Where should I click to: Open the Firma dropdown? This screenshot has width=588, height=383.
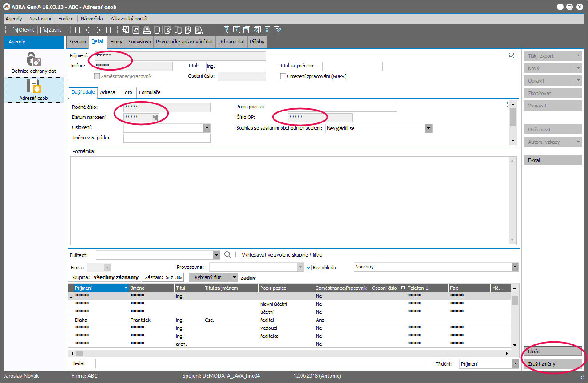pyautogui.click(x=107, y=267)
